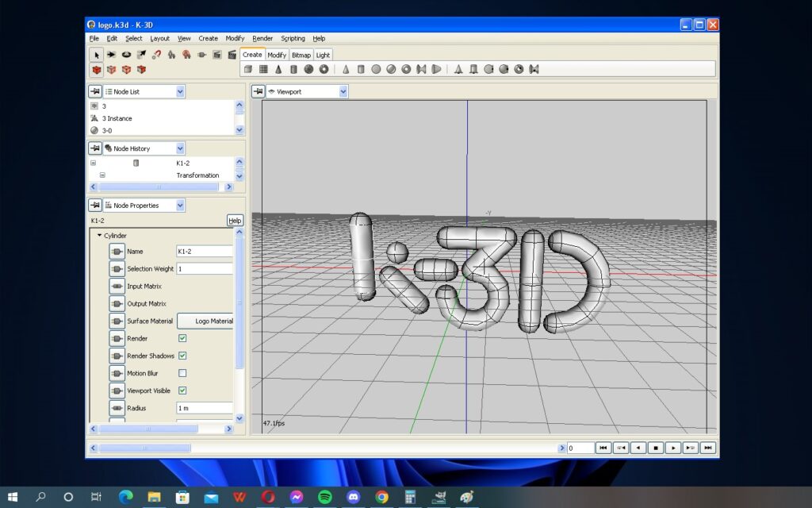Click the red magnet snap tool
The height and width of the screenshot is (508, 812).
[x=156, y=55]
